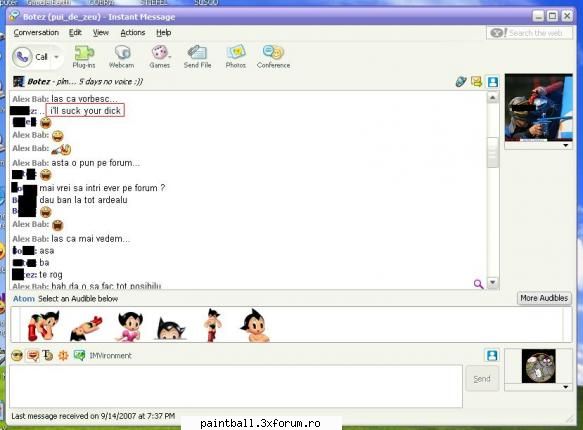Open the emoticons smiley picker

coord(17,356)
